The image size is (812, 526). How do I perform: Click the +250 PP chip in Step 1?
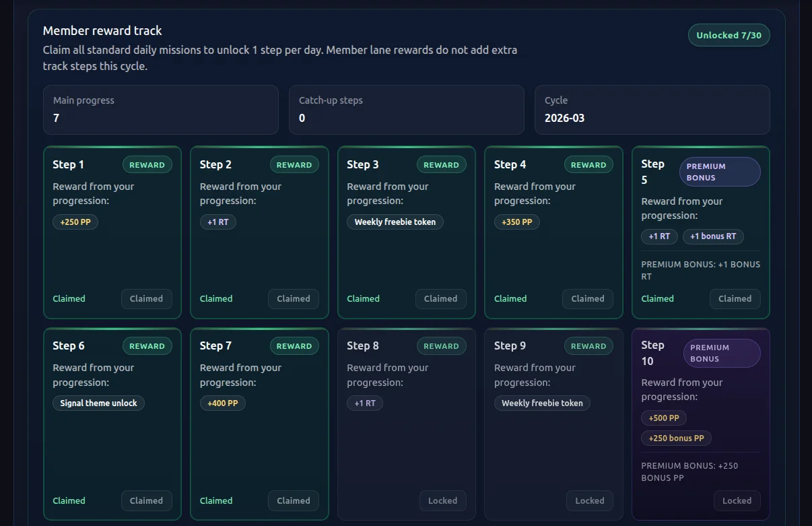[x=75, y=222]
